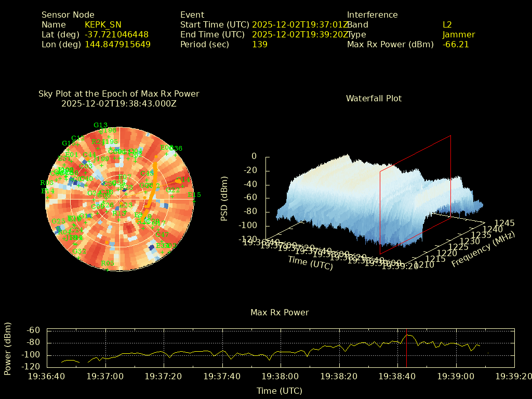Click the Jammer interference type value
Viewport: 532px width, 399px height.
(458, 34)
